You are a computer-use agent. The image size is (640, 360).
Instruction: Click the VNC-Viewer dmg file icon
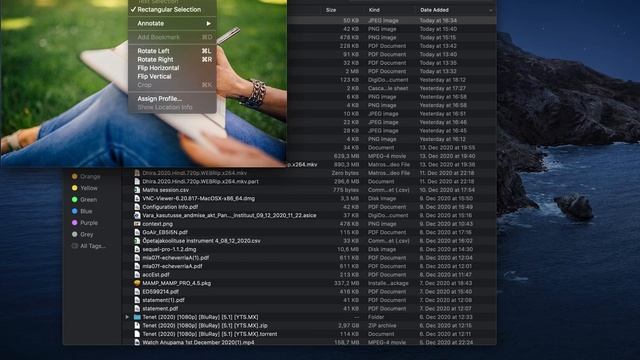pos(137,198)
